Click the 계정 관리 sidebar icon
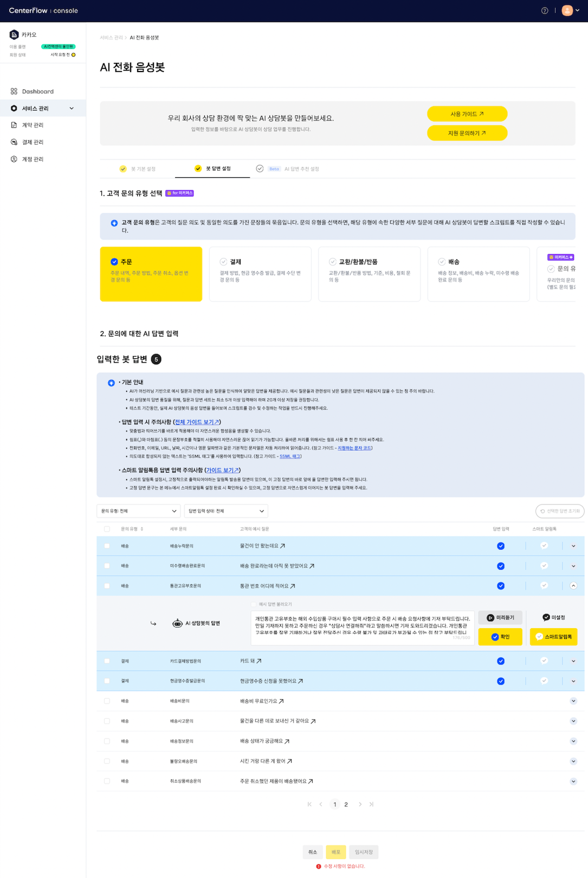Screen dimensions: 588x878 (14, 159)
